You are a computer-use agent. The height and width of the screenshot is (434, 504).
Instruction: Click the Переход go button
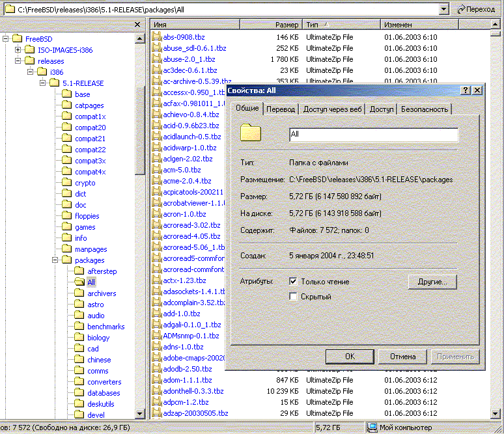pyautogui.click(x=477, y=9)
